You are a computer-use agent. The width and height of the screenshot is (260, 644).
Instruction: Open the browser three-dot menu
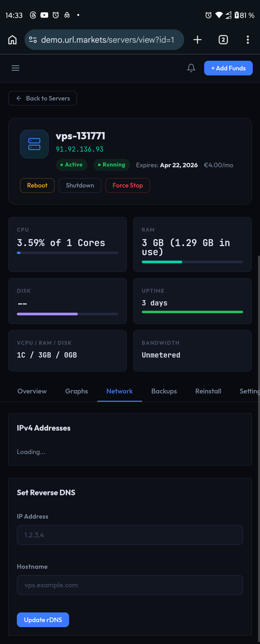click(x=247, y=40)
